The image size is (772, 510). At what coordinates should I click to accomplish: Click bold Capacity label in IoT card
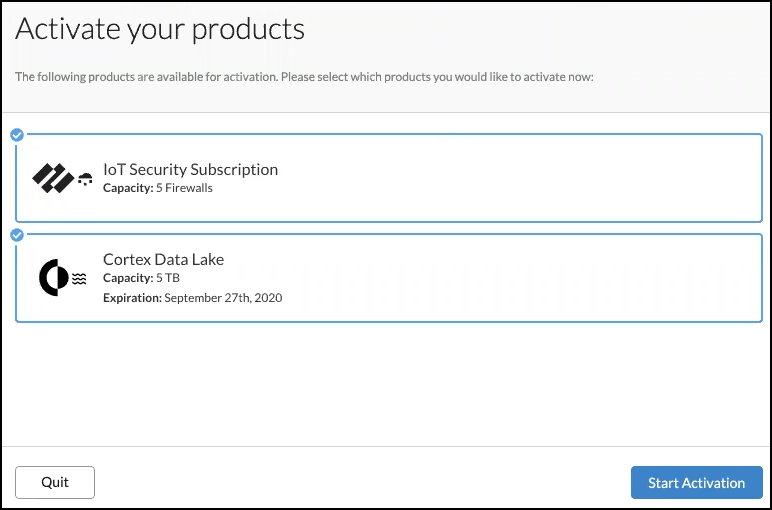point(128,188)
